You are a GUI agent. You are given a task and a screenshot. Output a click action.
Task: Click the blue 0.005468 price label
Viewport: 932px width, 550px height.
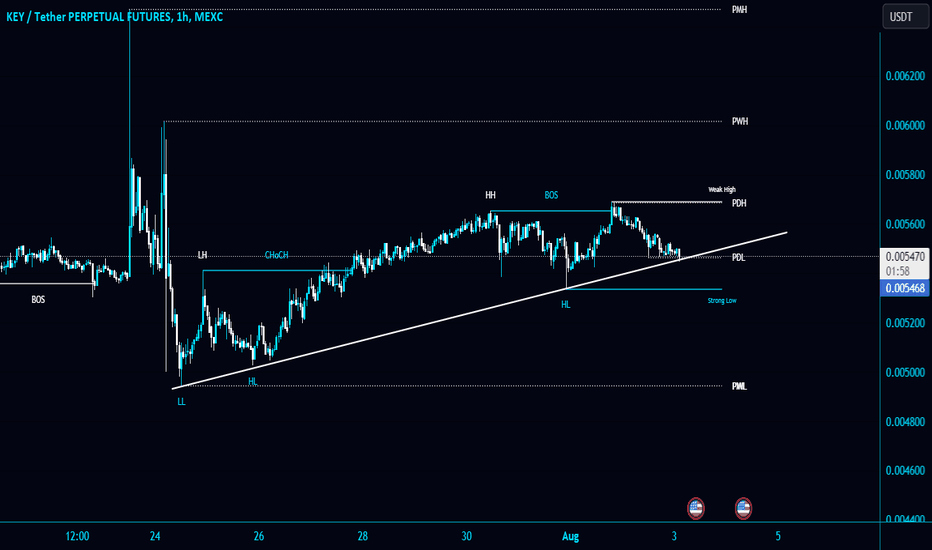(905, 288)
